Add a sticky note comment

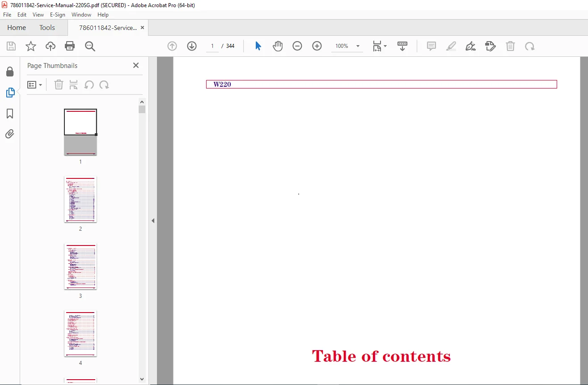[431, 46]
